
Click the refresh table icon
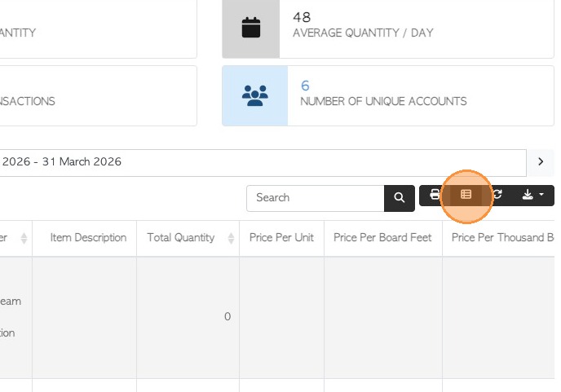[497, 196]
